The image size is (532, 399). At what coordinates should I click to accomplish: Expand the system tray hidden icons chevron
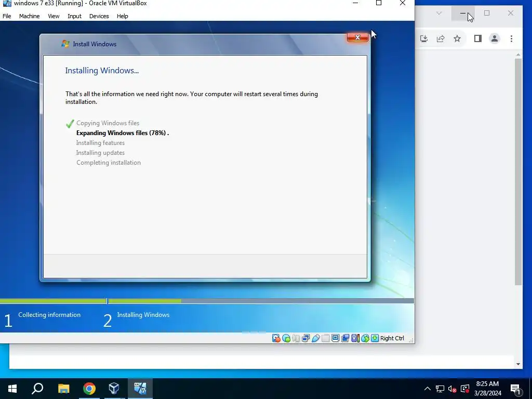click(428, 389)
